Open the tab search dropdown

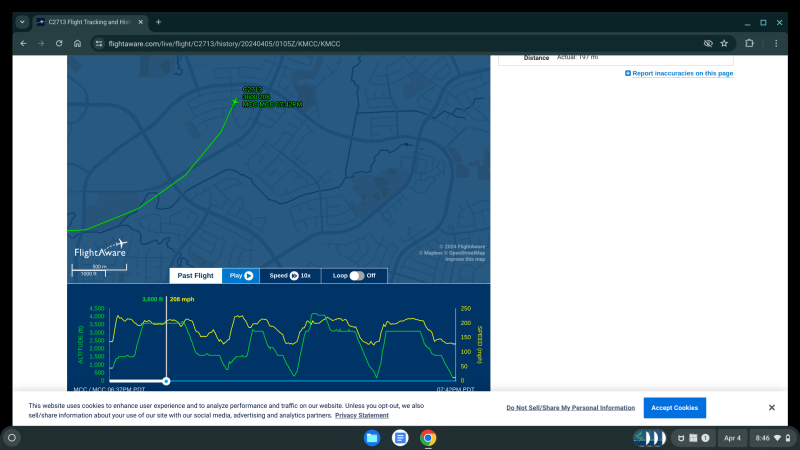tap(22, 22)
